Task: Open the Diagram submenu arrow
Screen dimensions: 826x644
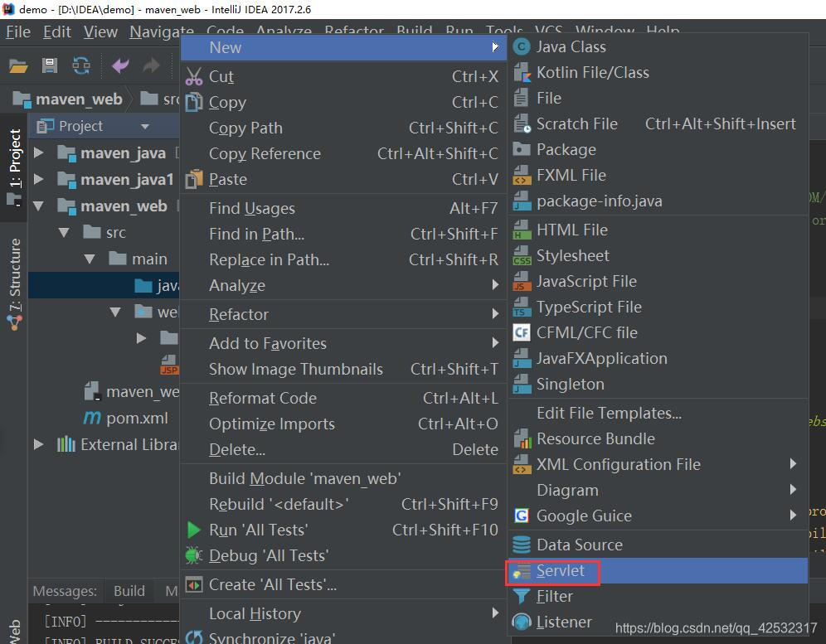Action: [794, 490]
